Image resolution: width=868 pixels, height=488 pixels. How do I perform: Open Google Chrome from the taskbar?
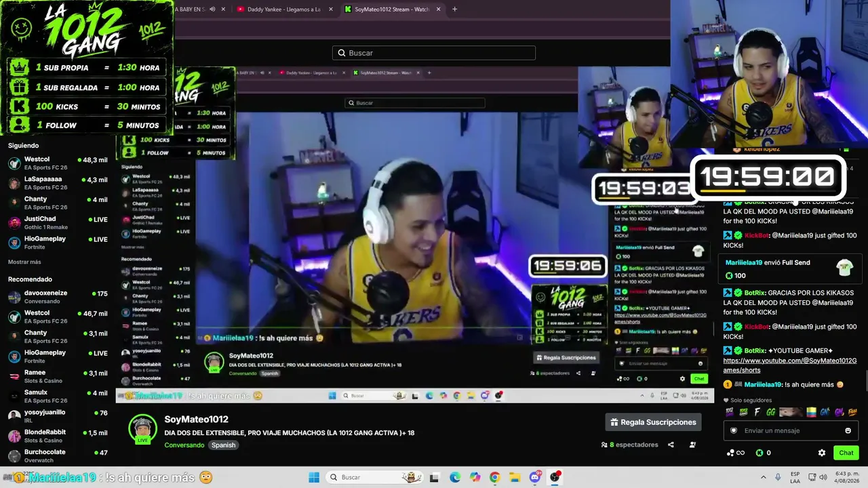click(494, 477)
